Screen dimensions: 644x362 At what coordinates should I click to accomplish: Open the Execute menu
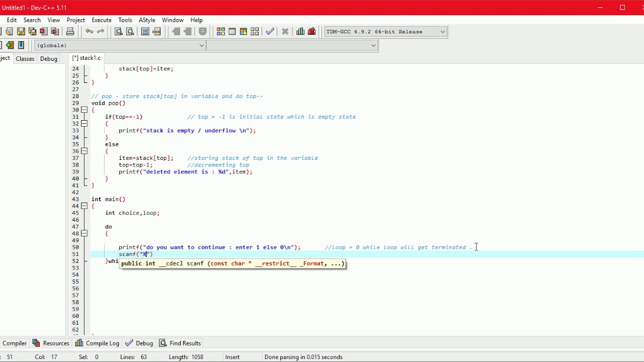pyautogui.click(x=101, y=20)
